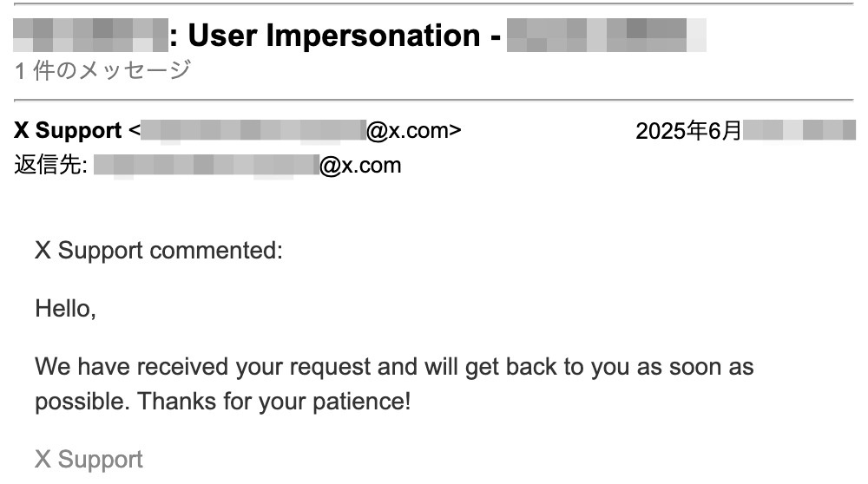
Task: Click the top divider above the subject
Action: (434, 4)
